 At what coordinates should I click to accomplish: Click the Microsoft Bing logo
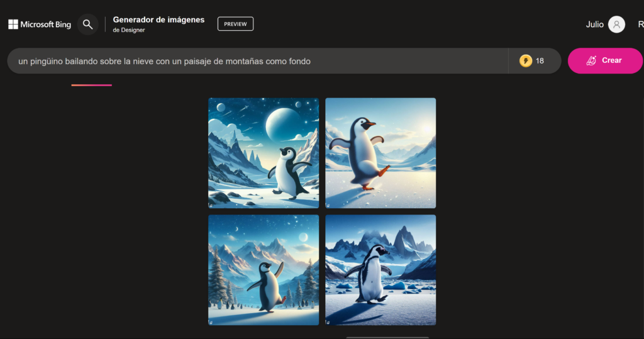pos(40,25)
